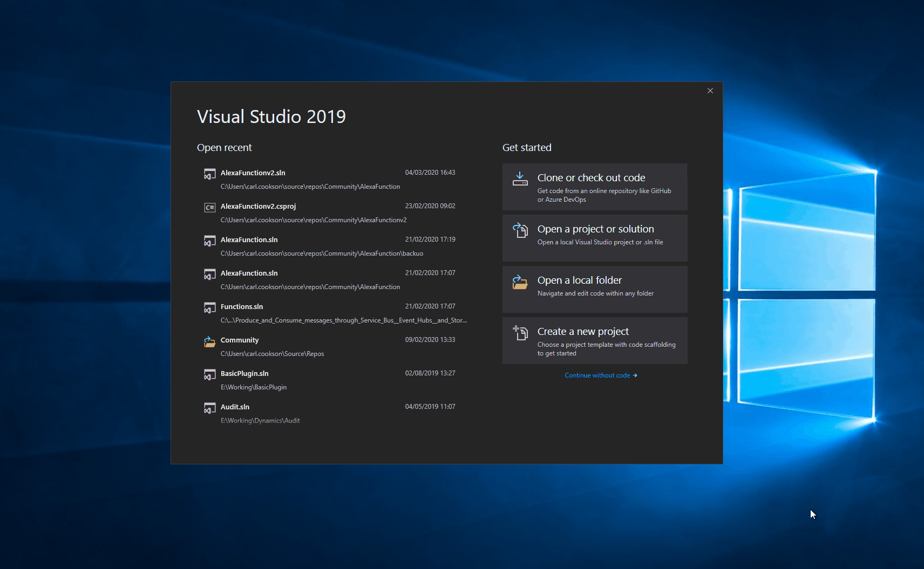The width and height of the screenshot is (924, 569).
Task: Open the Community recent folder entry
Action: (x=333, y=347)
